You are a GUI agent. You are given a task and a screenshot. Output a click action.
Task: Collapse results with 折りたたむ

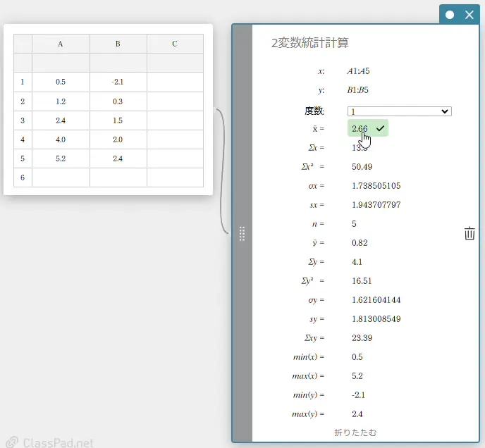click(x=355, y=432)
